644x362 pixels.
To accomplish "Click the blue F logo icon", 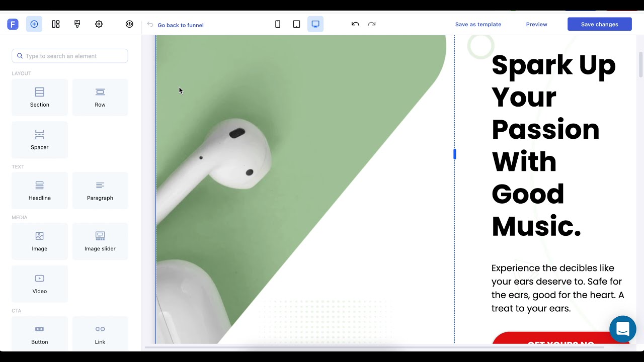I will coord(13,24).
